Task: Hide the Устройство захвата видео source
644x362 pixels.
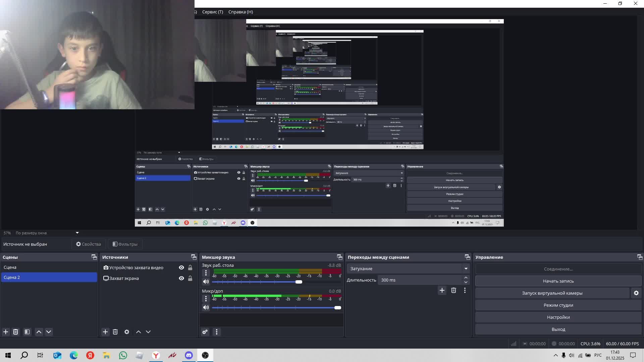Action: tap(181, 268)
